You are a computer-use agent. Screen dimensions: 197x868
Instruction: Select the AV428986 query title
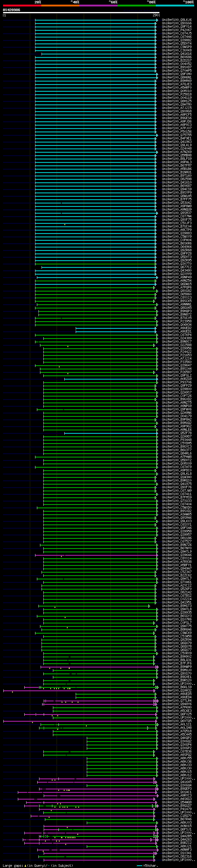(11, 10)
